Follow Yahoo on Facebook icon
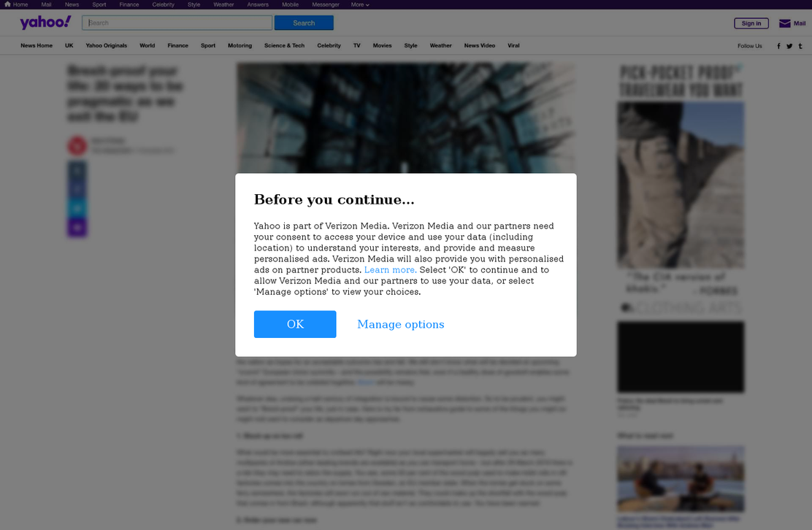The height and width of the screenshot is (530, 812). (x=778, y=46)
